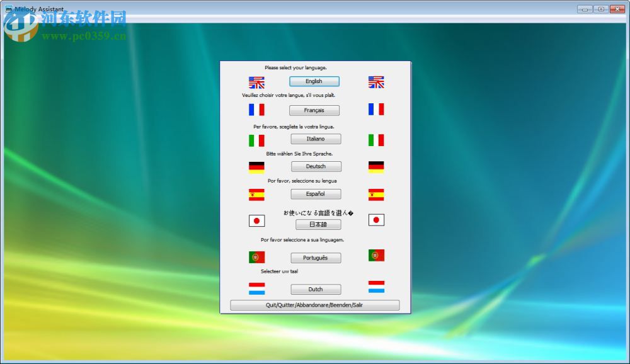Pick the Italiano language button
630x364 pixels.
click(316, 139)
